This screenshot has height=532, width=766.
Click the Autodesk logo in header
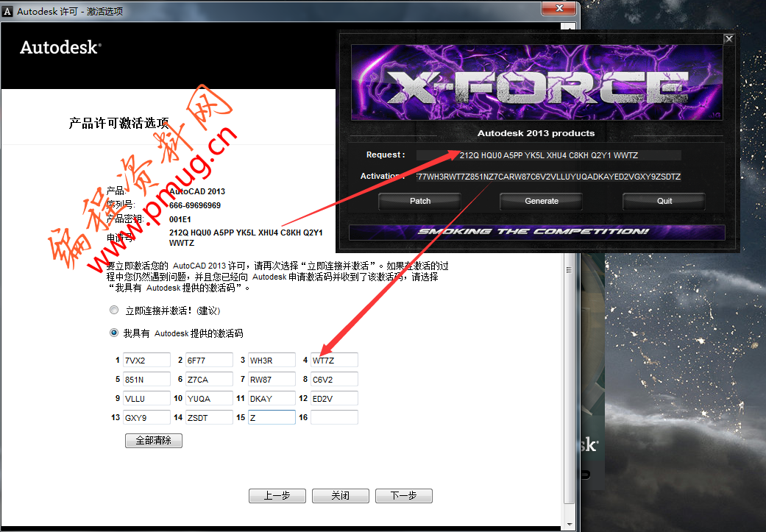click(x=60, y=47)
